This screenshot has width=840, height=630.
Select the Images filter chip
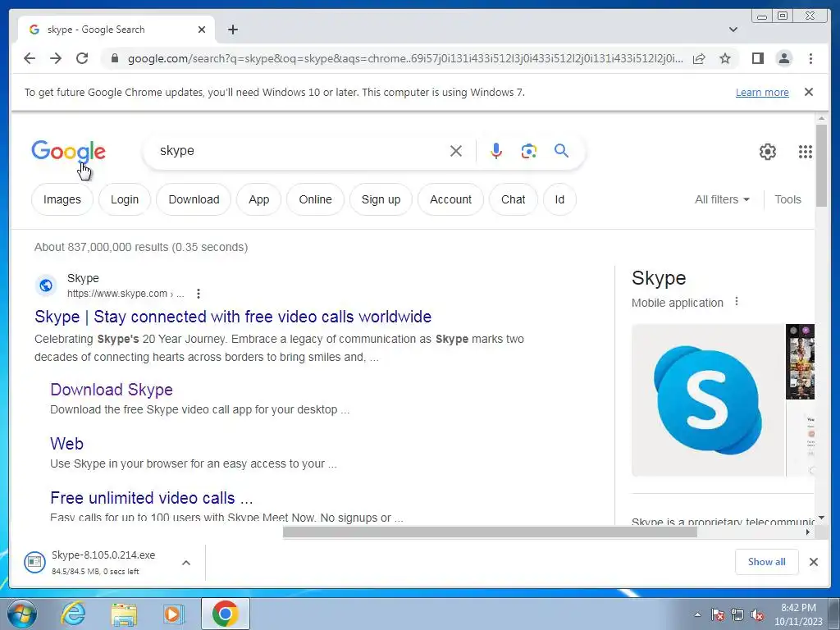pos(62,199)
